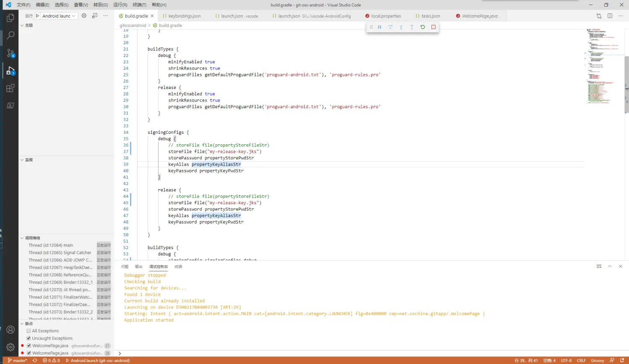Open the Extensions view in the activity bar
629x364 pixels.
tap(10, 88)
